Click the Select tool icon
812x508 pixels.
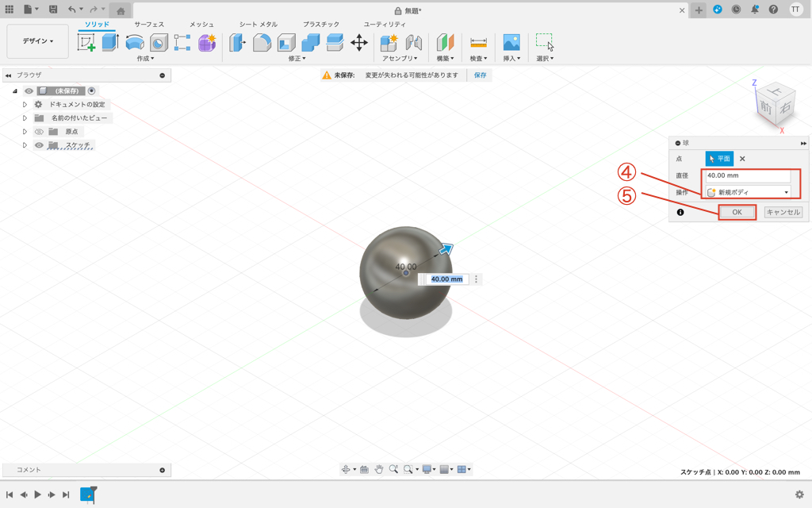545,43
